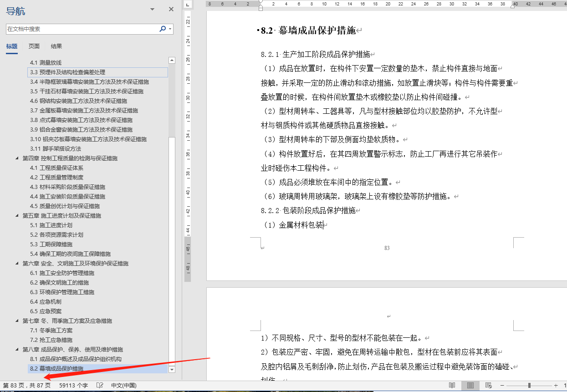This screenshot has width=567, height=392.
Task: Click the zoom in plus icon
Action: click(556, 385)
